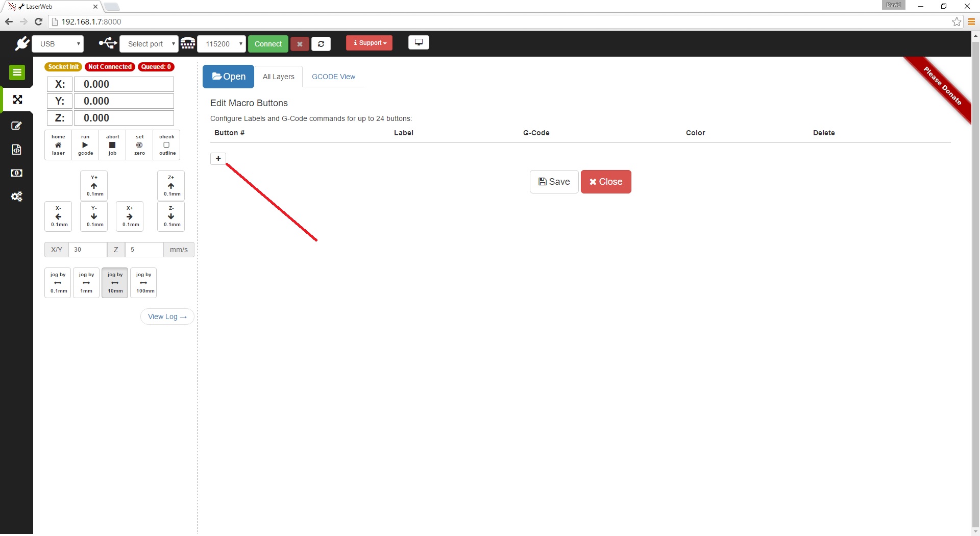Viewport: 980px width, 536px height.
Task: Click the abort job stop button
Action: pyautogui.click(x=112, y=145)
